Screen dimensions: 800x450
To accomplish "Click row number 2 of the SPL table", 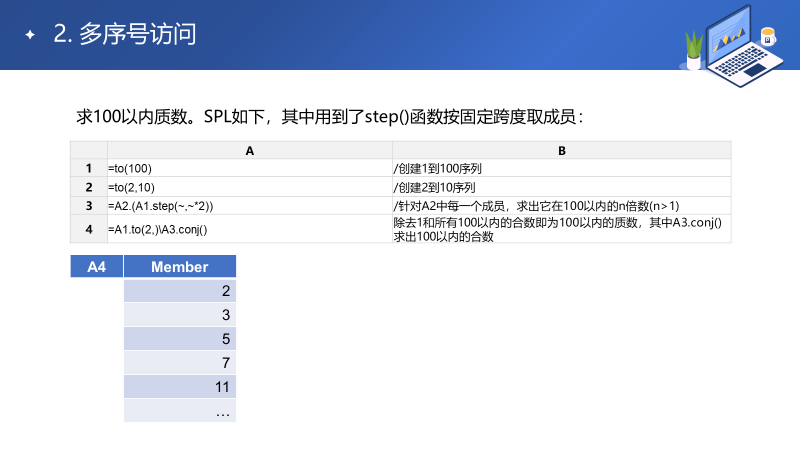I will (89, 187).
